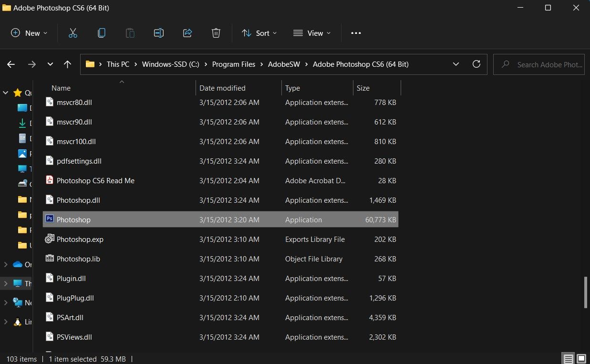Open the Sort dropdown menu
Screen dimensions: 590x364
(259, 33)
